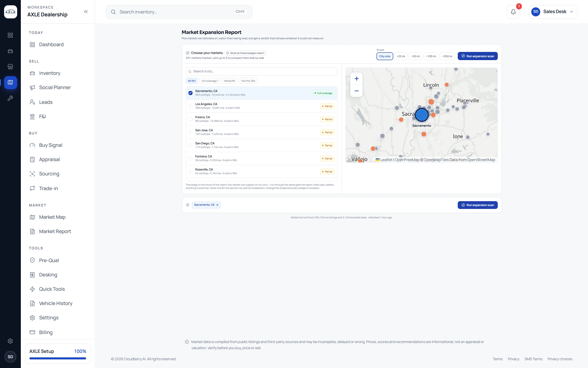The image size is (588, 368).
Task: Select +50 mi scope
Action: (415, 56)
